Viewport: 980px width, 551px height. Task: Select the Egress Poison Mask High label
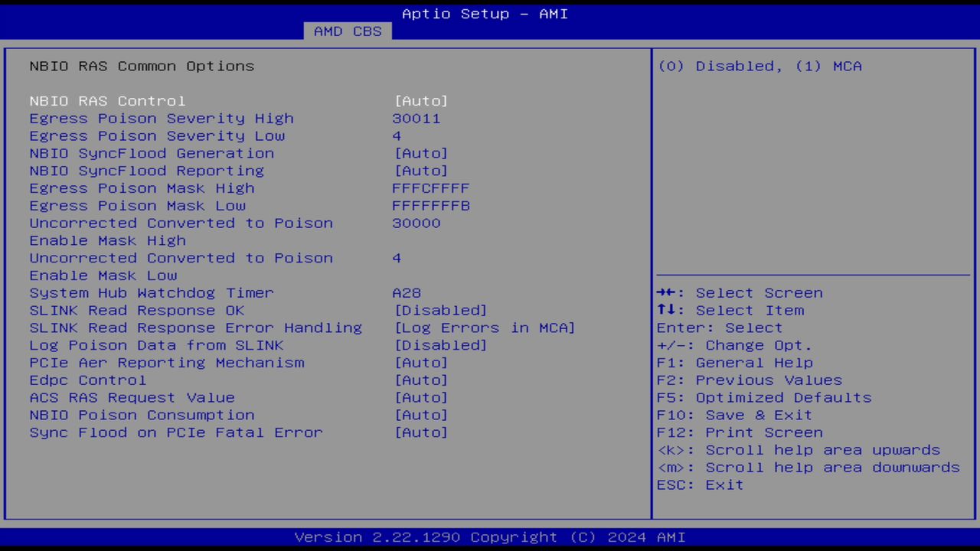(x=142, y=188)
